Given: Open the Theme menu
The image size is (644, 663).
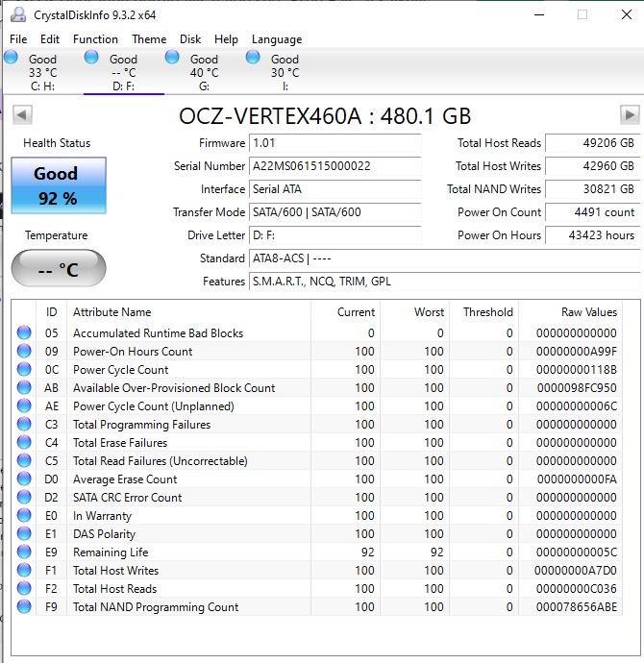Looking at the screenshot, I should [x=149, y=39].
